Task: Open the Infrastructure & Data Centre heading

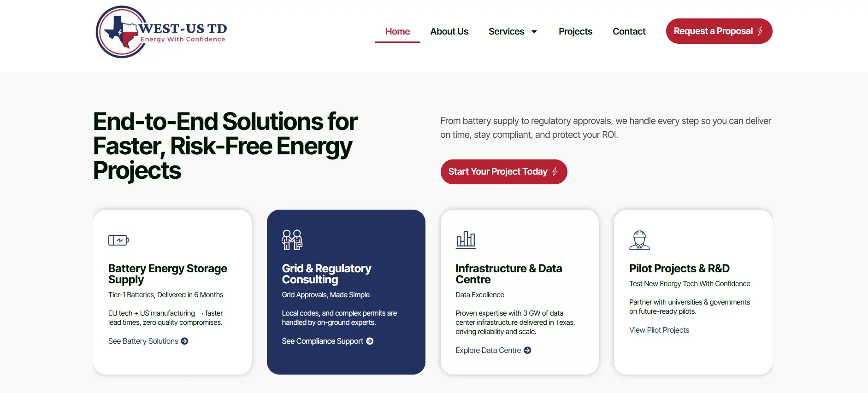Action: [x=508, y=274]
